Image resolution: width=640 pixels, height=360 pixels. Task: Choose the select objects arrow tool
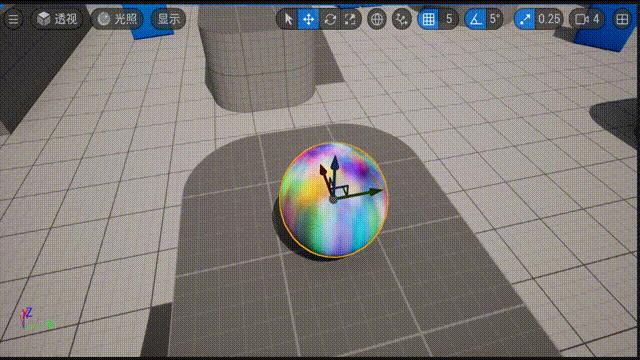pyautogui.click(x=288, y=19)
